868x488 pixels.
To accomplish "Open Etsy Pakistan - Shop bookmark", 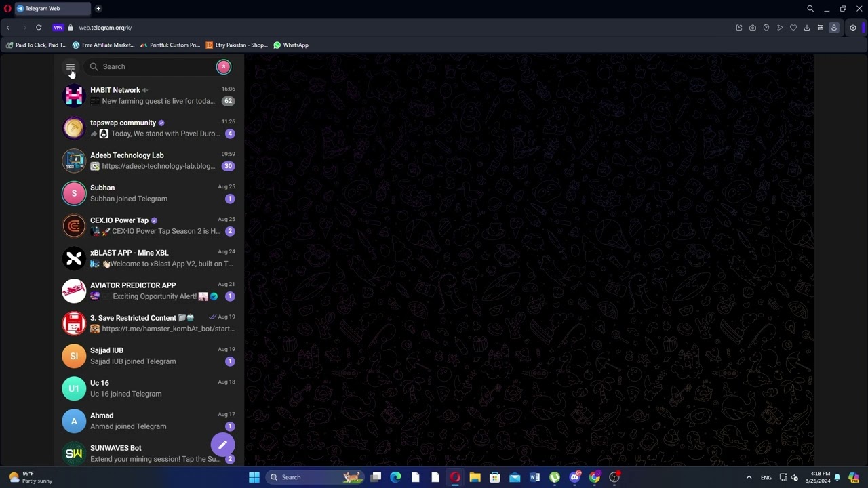I will [237, 45].
